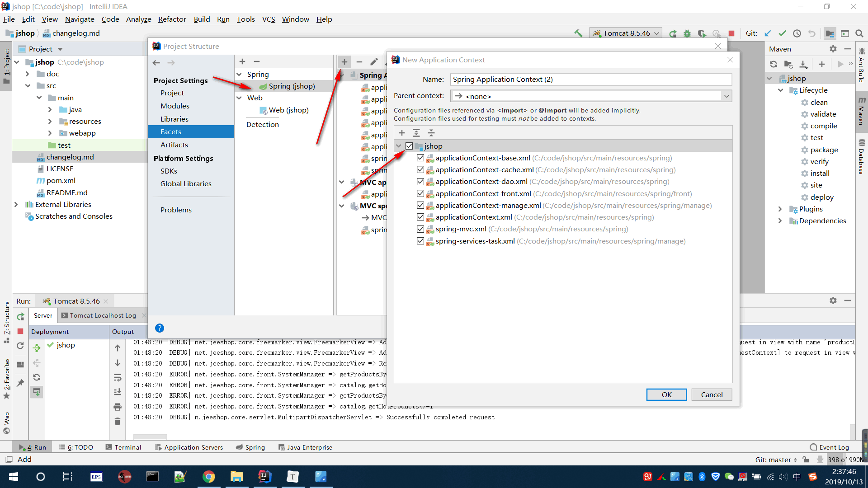Click the Build project hammer icon
The height and width of the screenshot is (488, 868).
pos(578,33)
